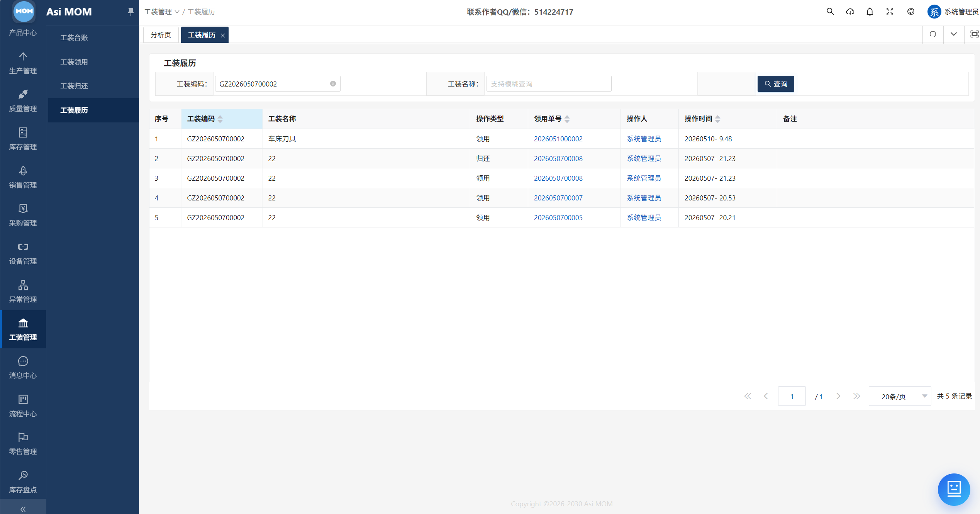Toggle the sidebar pin icon
The width and height of the screenshot is (980, 514).
(131, 12)
